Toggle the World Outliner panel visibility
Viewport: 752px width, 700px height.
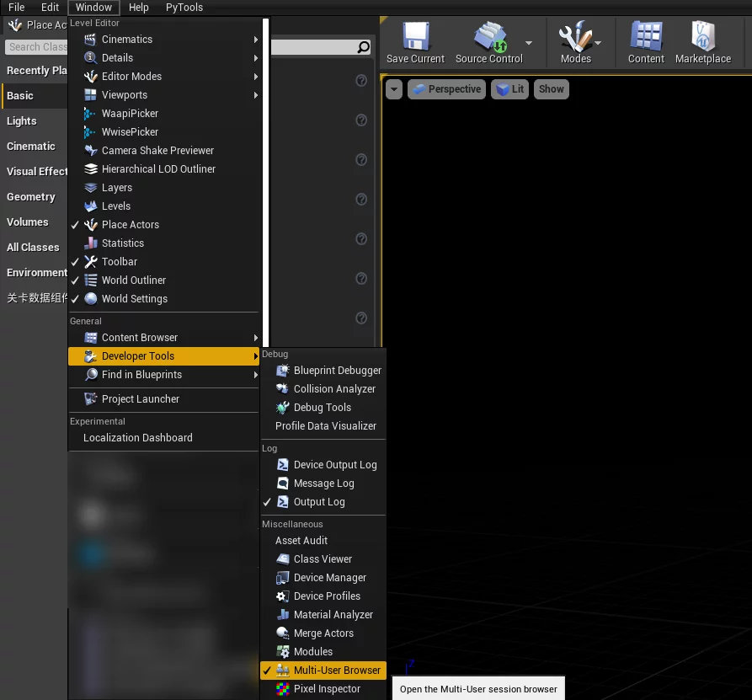(133, 281)
